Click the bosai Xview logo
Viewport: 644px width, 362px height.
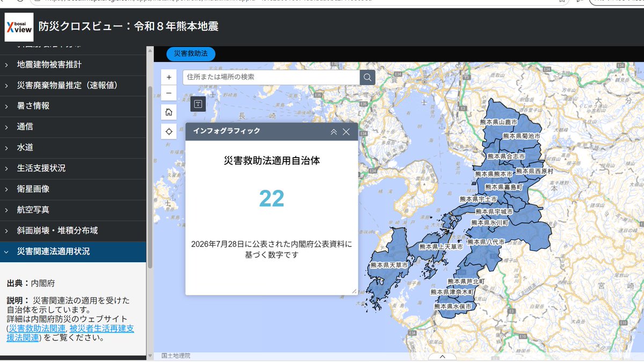click(19, 27)
